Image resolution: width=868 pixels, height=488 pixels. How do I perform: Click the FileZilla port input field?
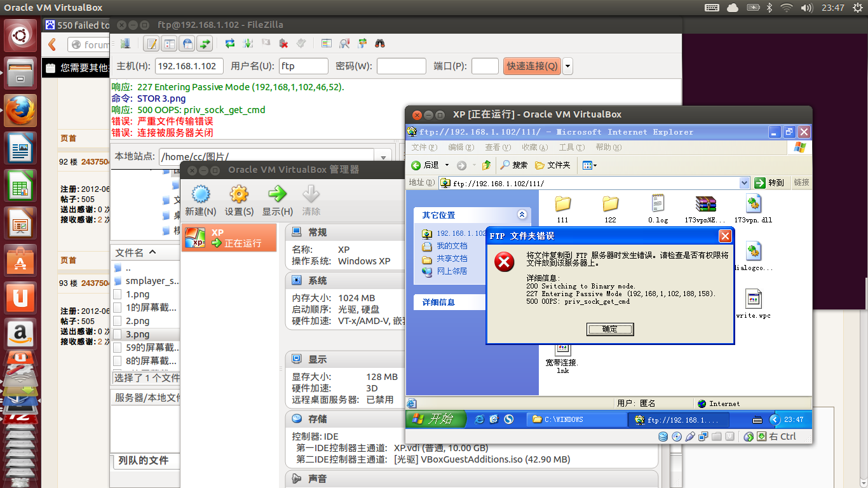point(485,66)
